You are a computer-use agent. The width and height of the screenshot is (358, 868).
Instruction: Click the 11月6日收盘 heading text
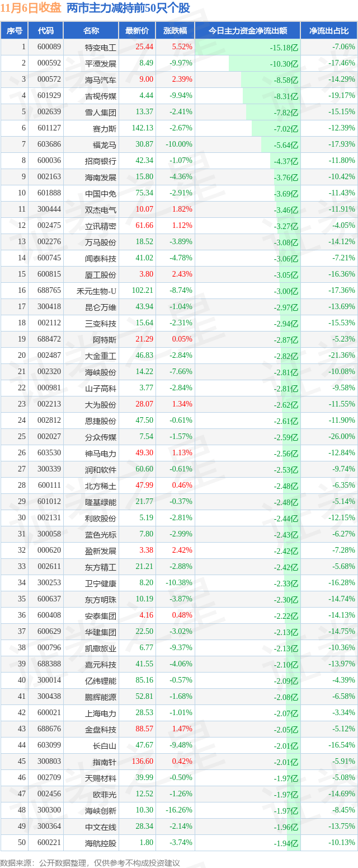tap(31, 8)
